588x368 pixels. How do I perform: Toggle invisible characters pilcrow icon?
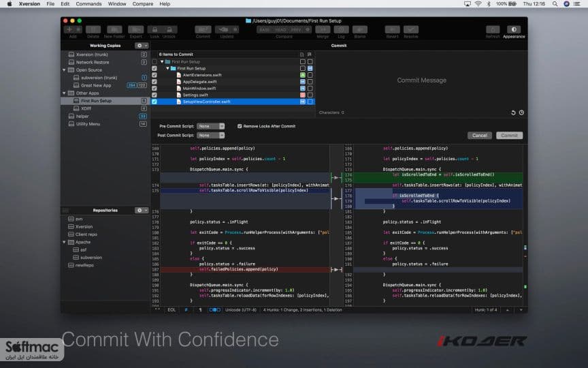pyautogui.click(x=200, y=310)
